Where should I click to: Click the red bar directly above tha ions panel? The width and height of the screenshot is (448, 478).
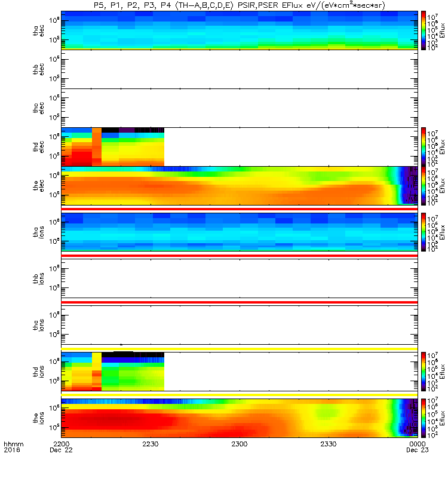[x=240, y=209]
